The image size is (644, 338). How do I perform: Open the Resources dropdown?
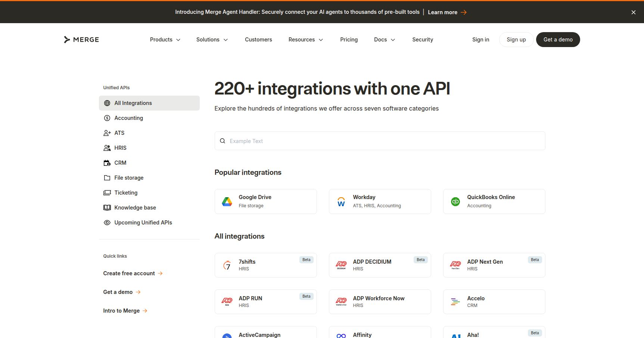click(305, 40)
